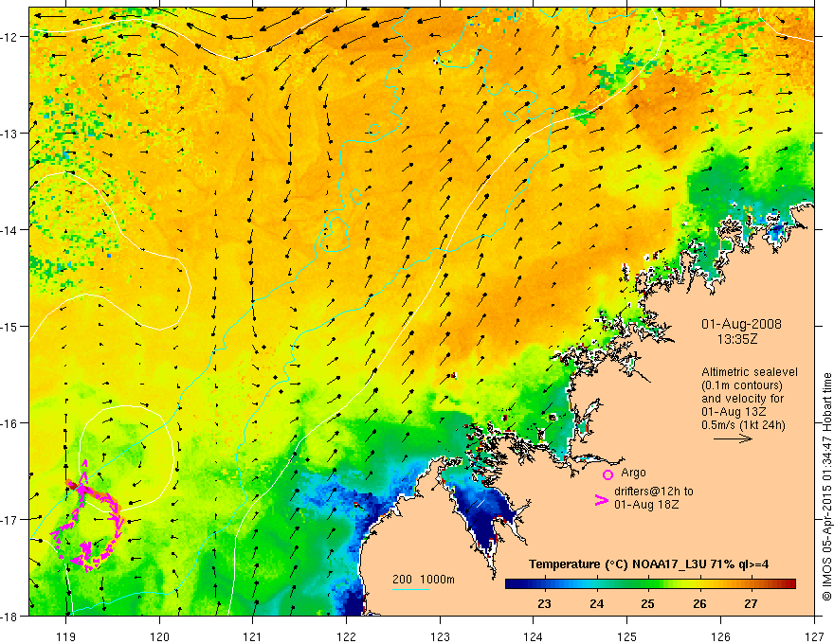Click the latitude axis label -12

tap(10, 37)
